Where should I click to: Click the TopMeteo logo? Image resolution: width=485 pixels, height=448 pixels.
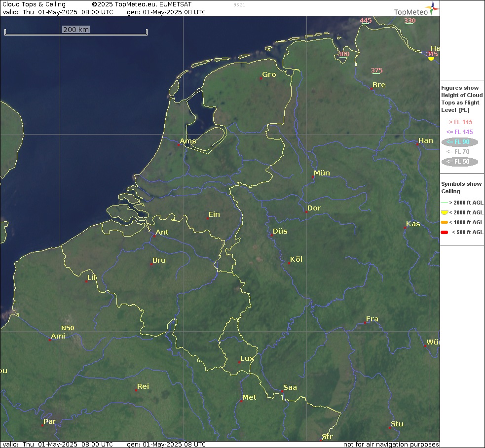pyautogui.click(x=416, y=9)
